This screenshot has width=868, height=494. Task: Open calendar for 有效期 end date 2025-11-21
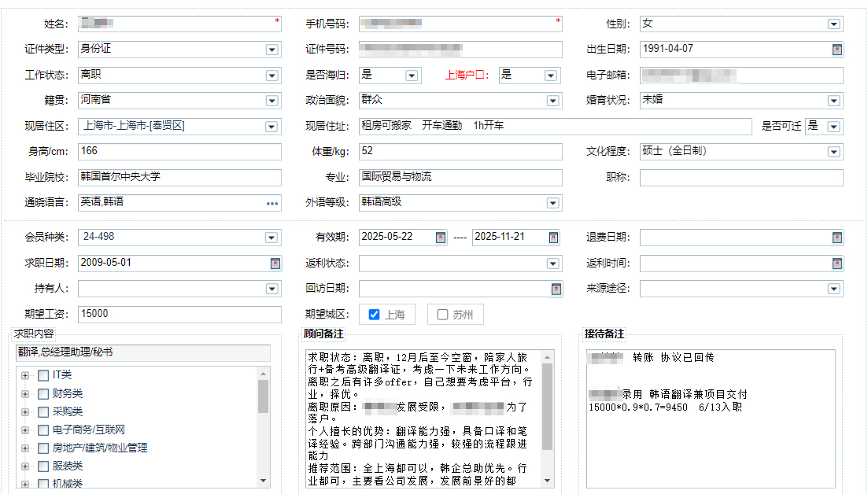[553, 238]
